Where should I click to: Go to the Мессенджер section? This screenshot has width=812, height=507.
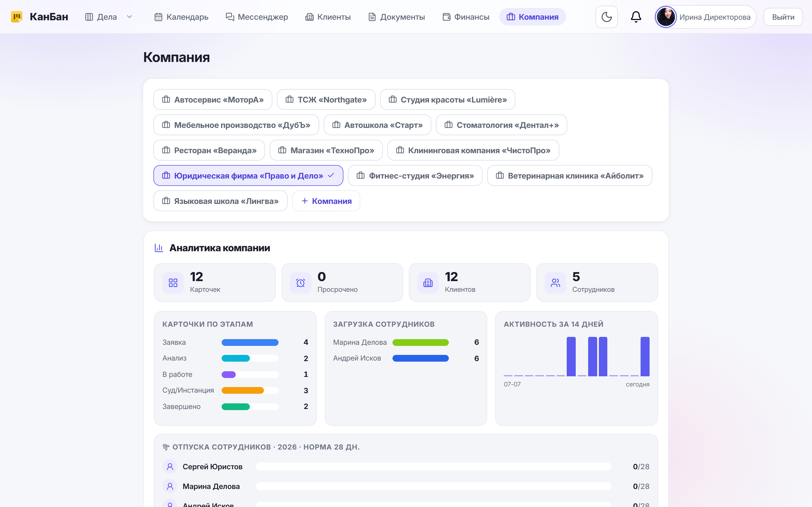[x=257, y=17]
